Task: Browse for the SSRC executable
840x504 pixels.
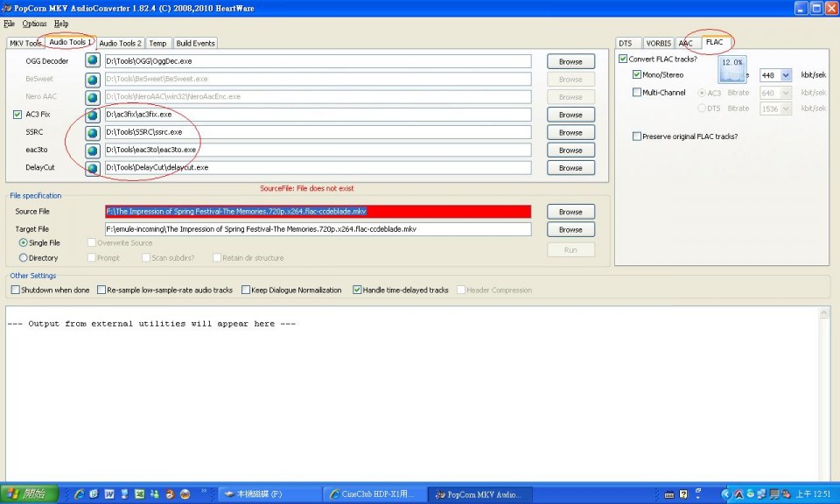Action: point(570,132)
